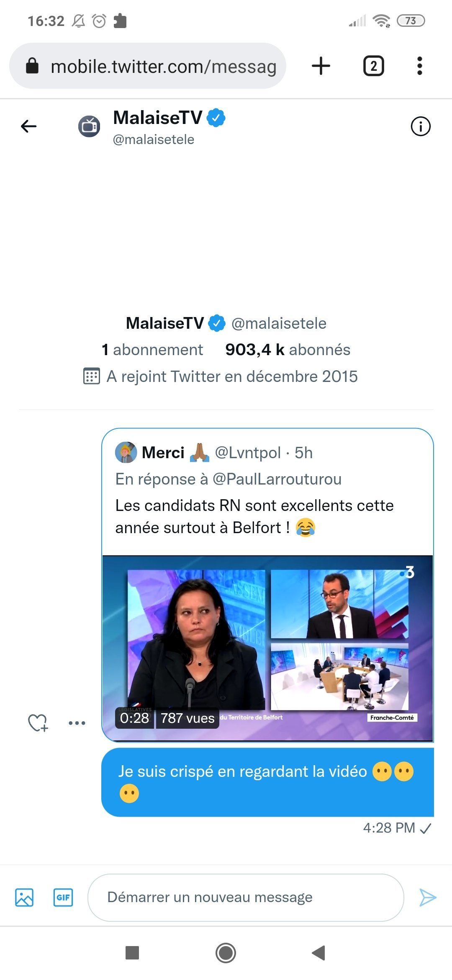Play the Belfort video thumbnail
The height and width of the screenshot is (980, 452).
pyautogui.click(x=268, y=648)
